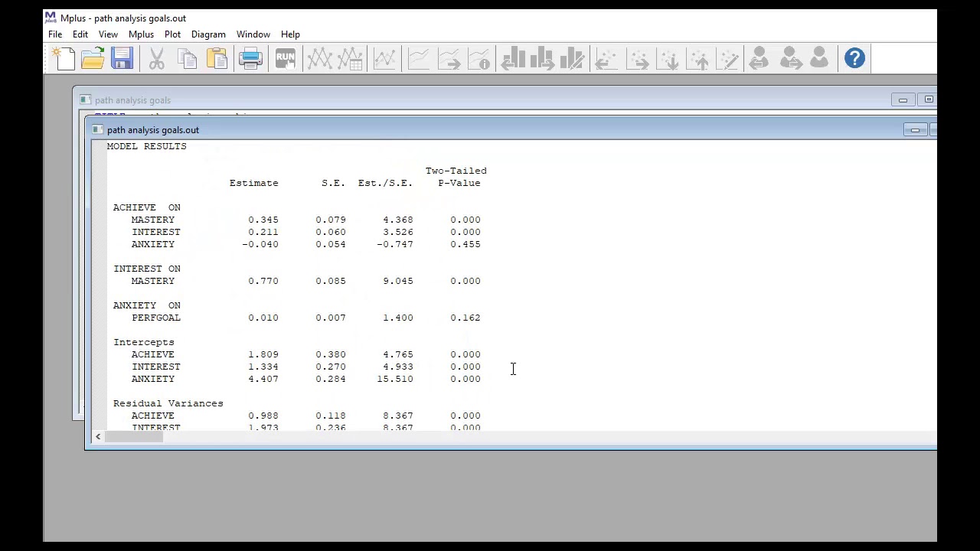980x551 pixels.
Task: Open the Mplus menu
Action: [x=141, y=34]
